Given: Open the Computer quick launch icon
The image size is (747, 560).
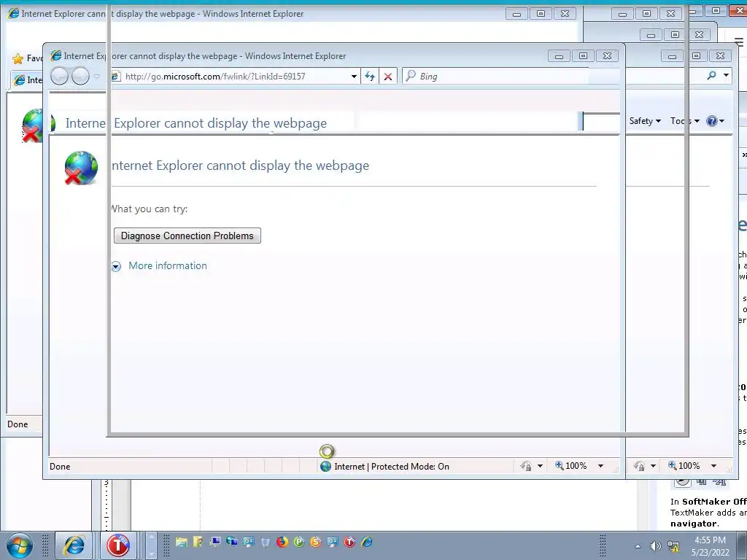Looking at the screenshot, I should click(215, 542).
